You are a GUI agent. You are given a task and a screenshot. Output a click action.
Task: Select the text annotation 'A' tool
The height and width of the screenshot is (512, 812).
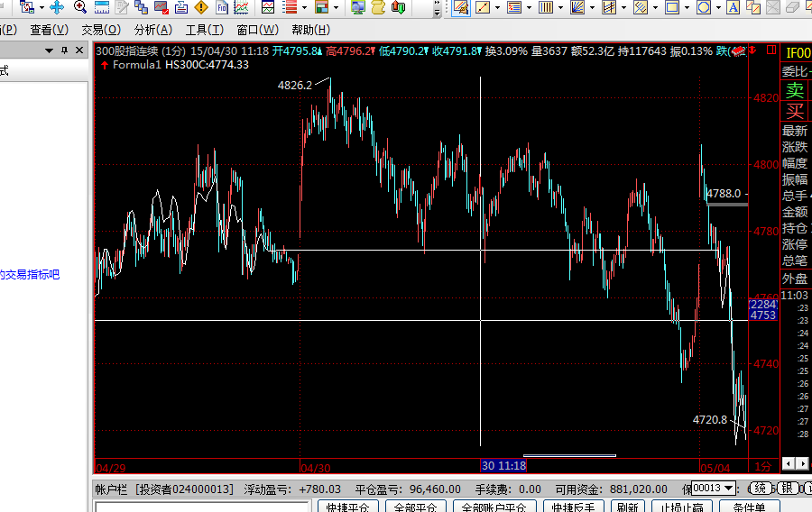point(733,7)
